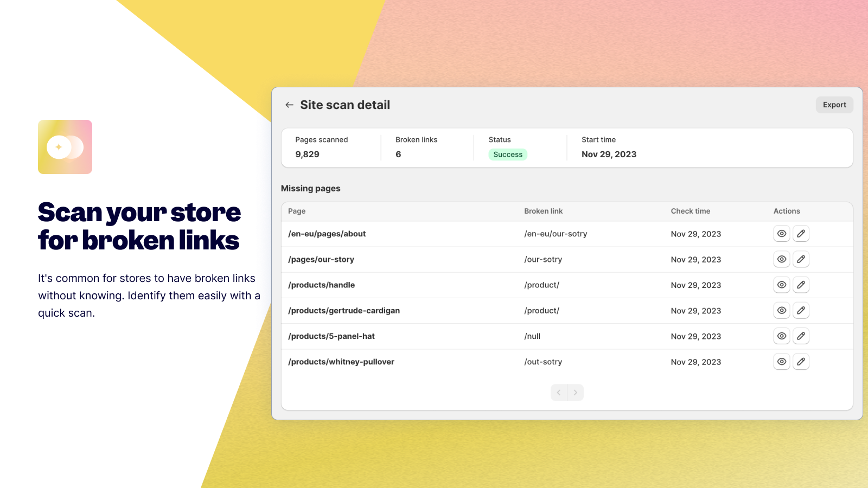Click the /null broken link value
Image resolution: width=868 pixels, height=488 pixels.
point(532,336)
